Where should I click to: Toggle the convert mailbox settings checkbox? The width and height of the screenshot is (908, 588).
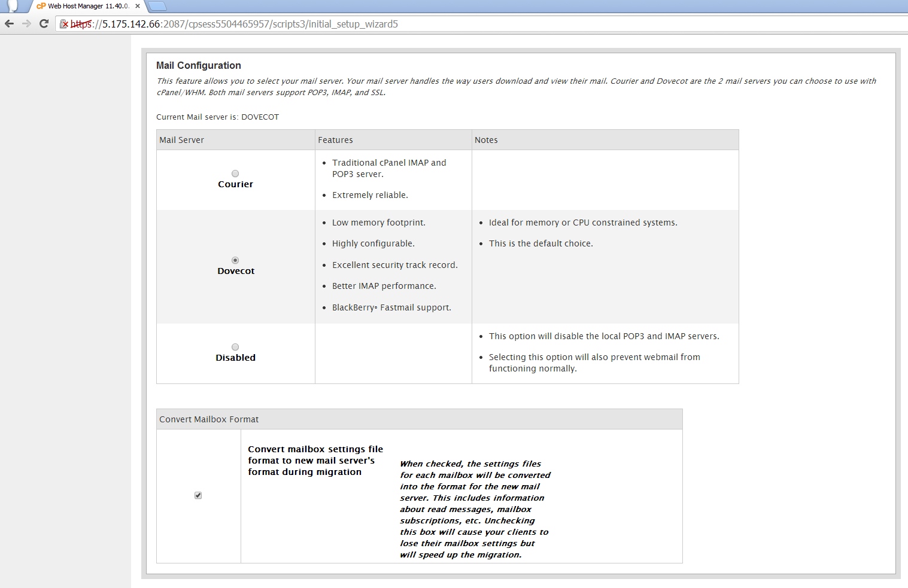198,495
